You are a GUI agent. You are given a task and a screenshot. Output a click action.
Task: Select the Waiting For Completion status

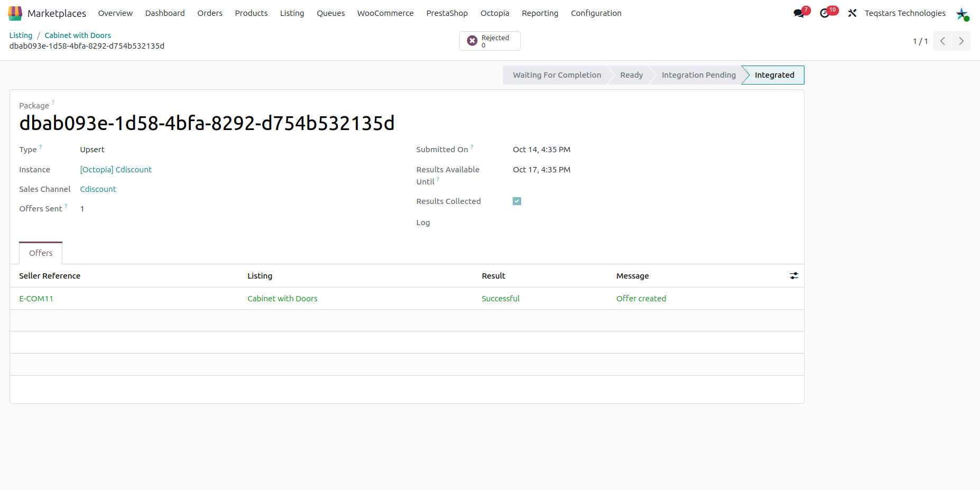pyautogui.click(x=557, y=75)
